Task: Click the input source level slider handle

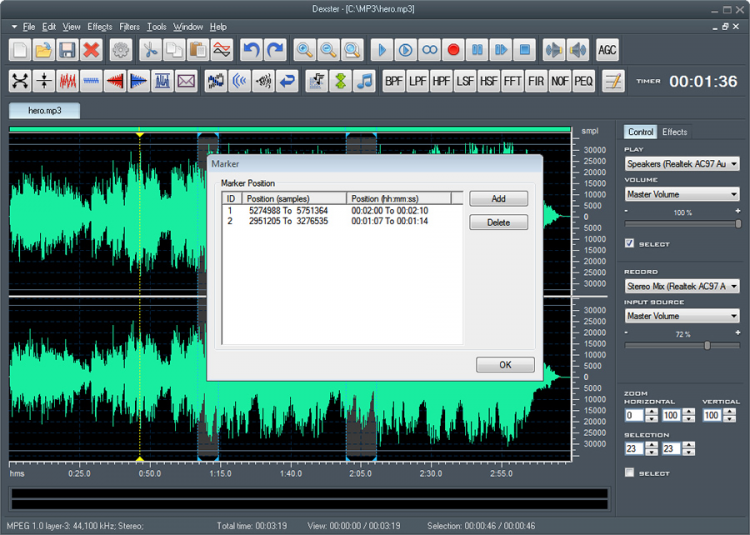Action: coord(707,345)
